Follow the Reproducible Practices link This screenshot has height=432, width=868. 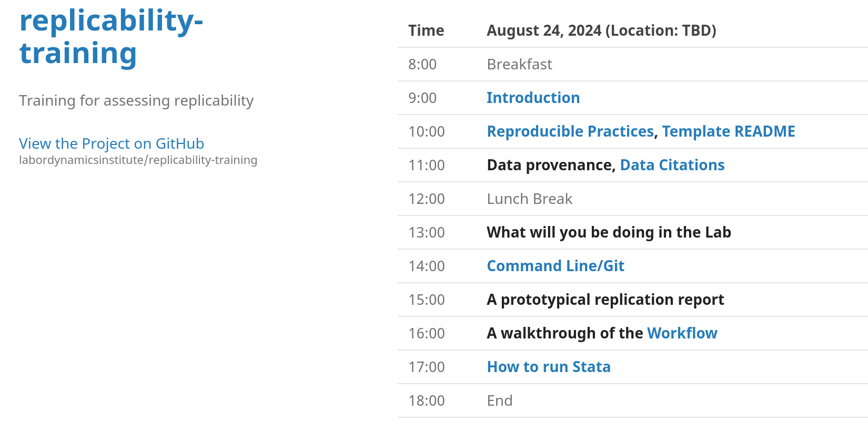(x=570, y=131)
